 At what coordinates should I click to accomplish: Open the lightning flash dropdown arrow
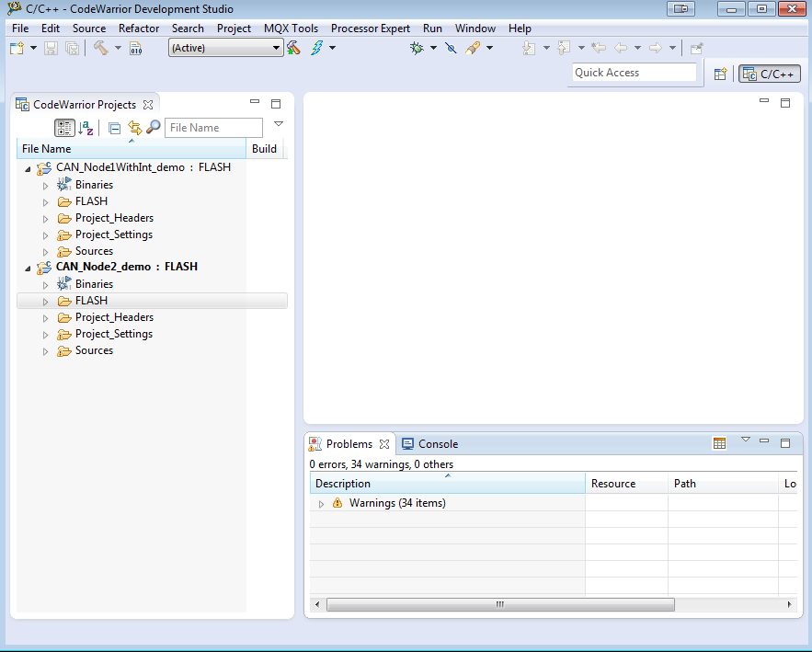(333, 48)
